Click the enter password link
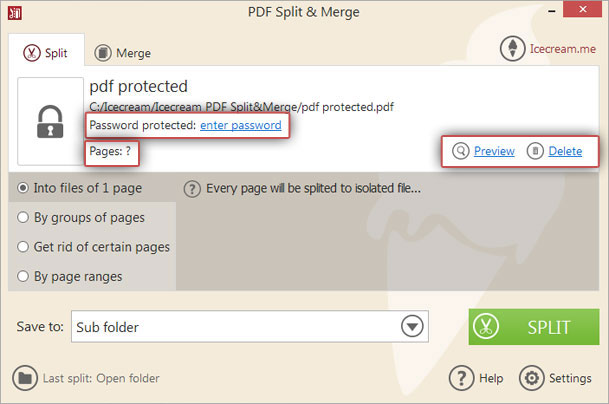609x404 pixels. pos(240,125)
